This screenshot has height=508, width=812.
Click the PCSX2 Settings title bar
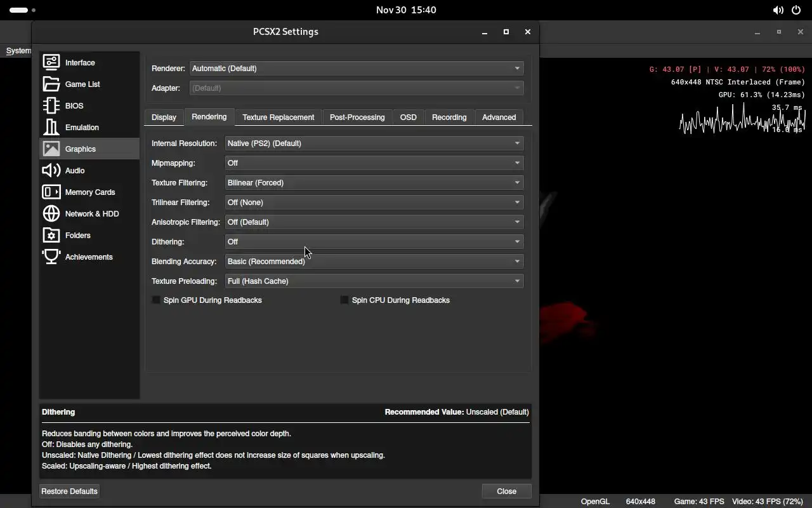click(285, 31)
